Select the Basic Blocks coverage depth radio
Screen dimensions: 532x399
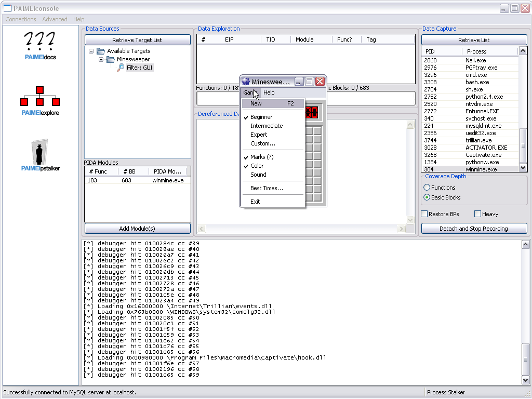click(x=427, y=197)
